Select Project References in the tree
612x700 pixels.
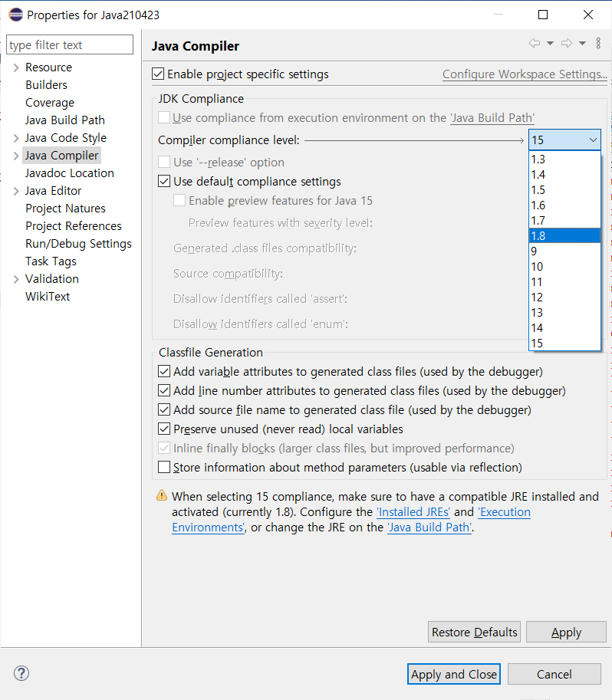coord(74,226)
